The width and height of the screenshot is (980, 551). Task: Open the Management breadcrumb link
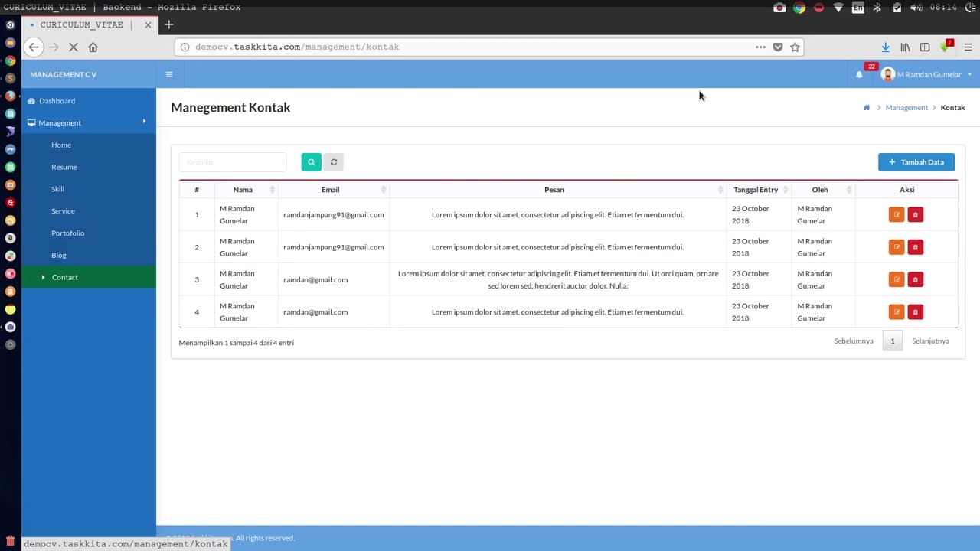pos(906,107)
